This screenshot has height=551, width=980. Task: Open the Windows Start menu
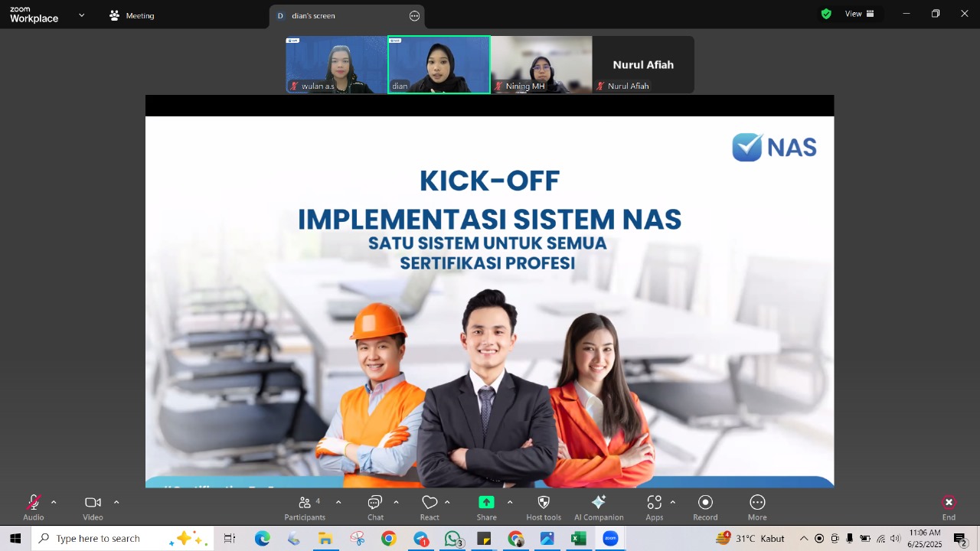(x=15, y=539)
